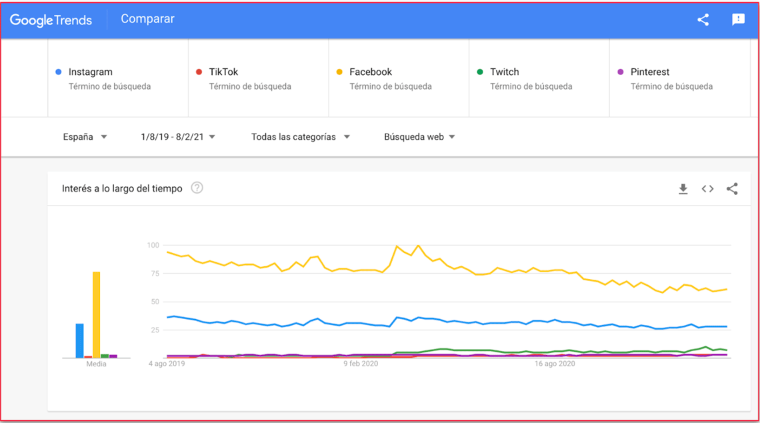
Task: Click the blue Instagram average bar
Action: pos(80,340)
